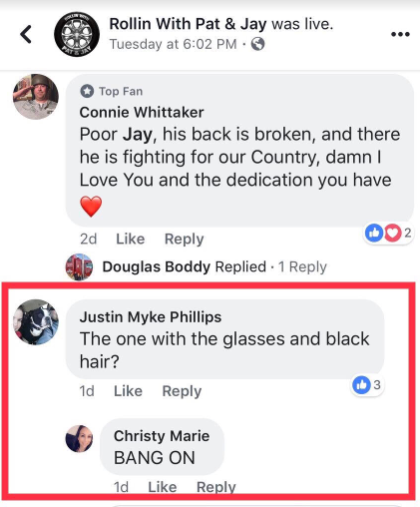420x507 pixels.
Task: Open the Rollin With Pat & Jay page link
Action: [188, 24]
